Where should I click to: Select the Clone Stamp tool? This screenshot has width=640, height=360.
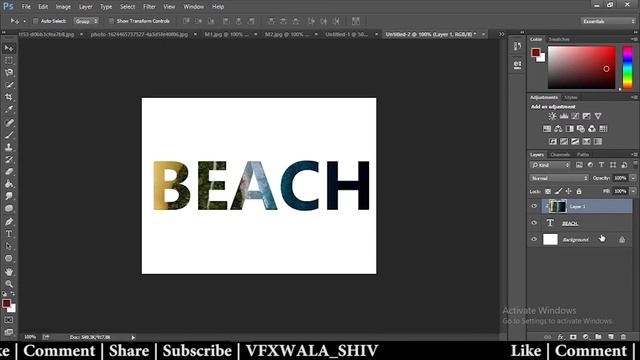9,147
